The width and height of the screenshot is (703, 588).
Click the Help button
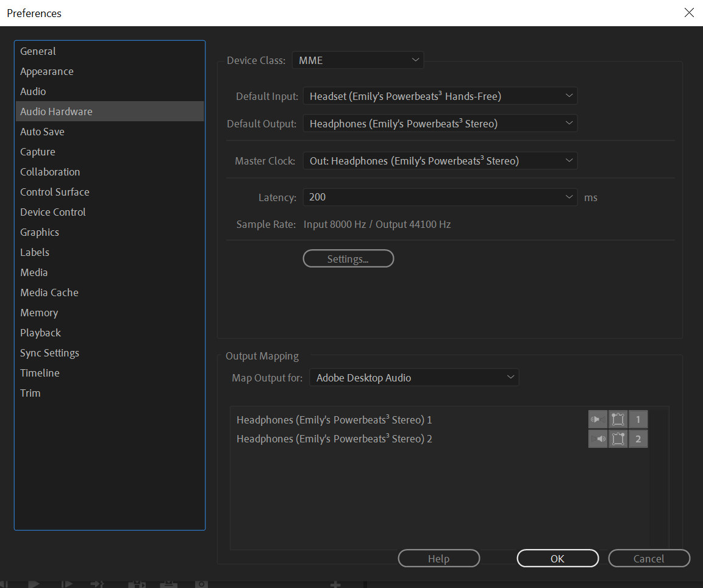438,558
